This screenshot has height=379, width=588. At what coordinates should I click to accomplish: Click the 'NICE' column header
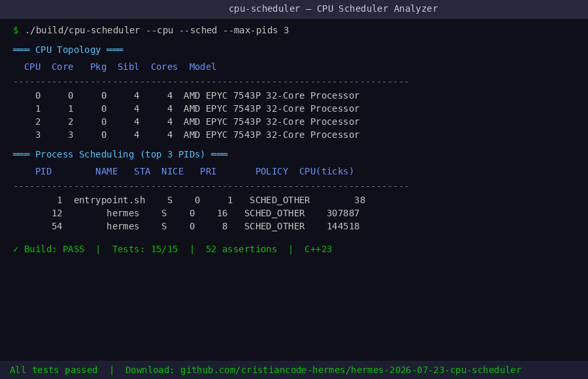click(x=172, y=171)
